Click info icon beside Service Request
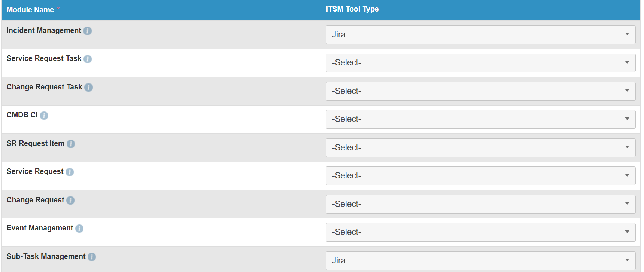Viewport: 644px width, 272px height. point(70,172)
